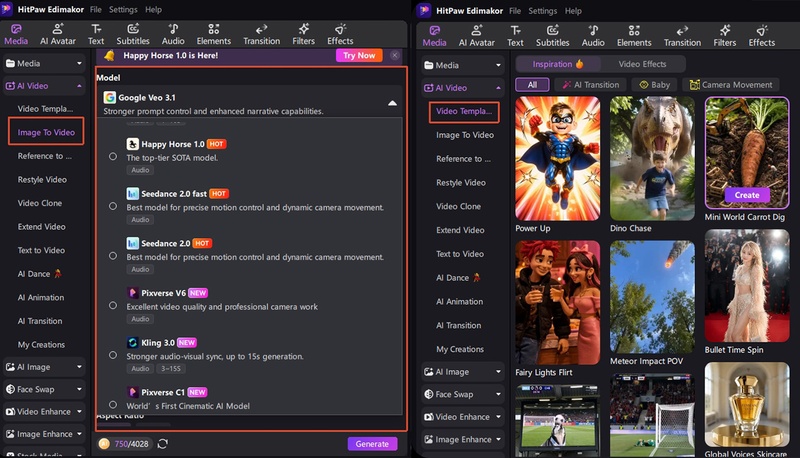
Task: Select the All templates filter
Action: tap(532, 85)
